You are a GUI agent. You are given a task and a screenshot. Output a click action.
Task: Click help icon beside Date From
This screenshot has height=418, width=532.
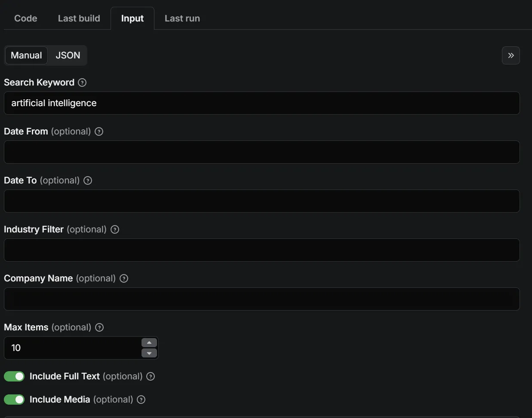pos(99,131)
